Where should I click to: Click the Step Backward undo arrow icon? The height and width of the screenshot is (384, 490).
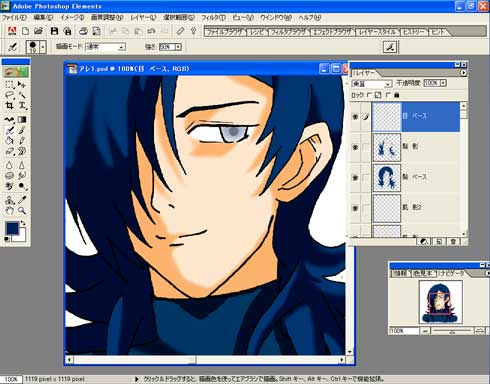coord(152,31)
